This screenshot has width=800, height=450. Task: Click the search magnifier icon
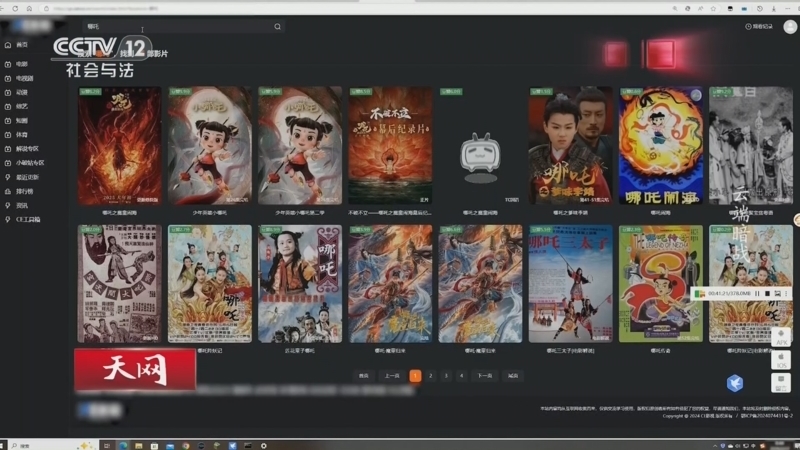click(x=277, y=27)
